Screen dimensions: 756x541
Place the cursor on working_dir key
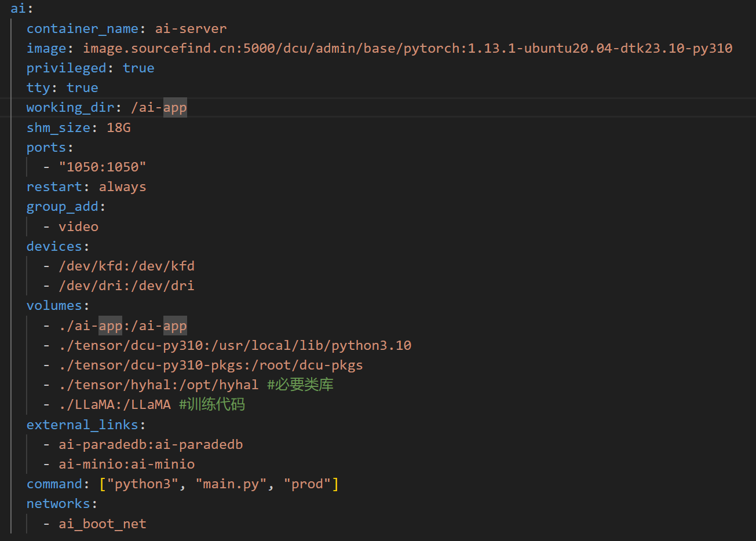(70, 107)
